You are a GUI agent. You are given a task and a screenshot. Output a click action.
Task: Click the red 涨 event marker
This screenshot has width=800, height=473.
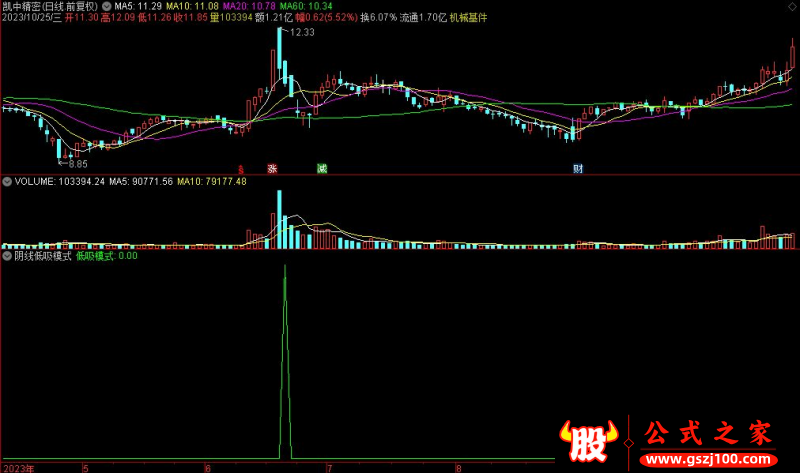pos(272,168)
